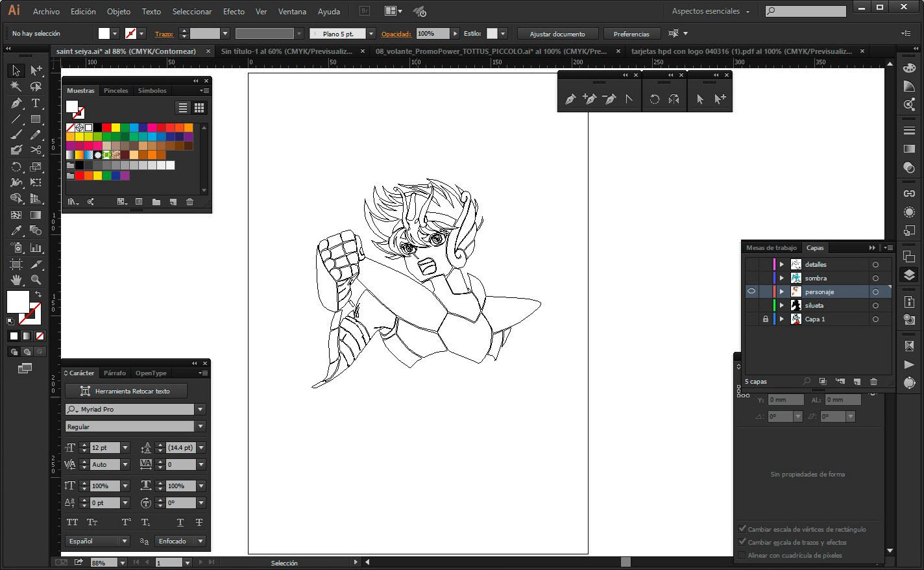Viewport: 924px width, 570px height.
Task: Click the Trazo label link
Action: (164, 34)
